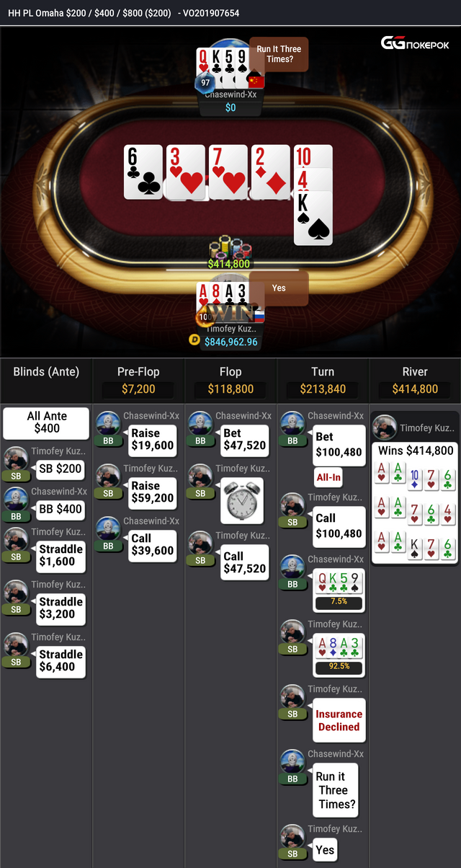
Task: Click the Raise $59,200 action
Action: pyautogui.click(x=152, y=492)
